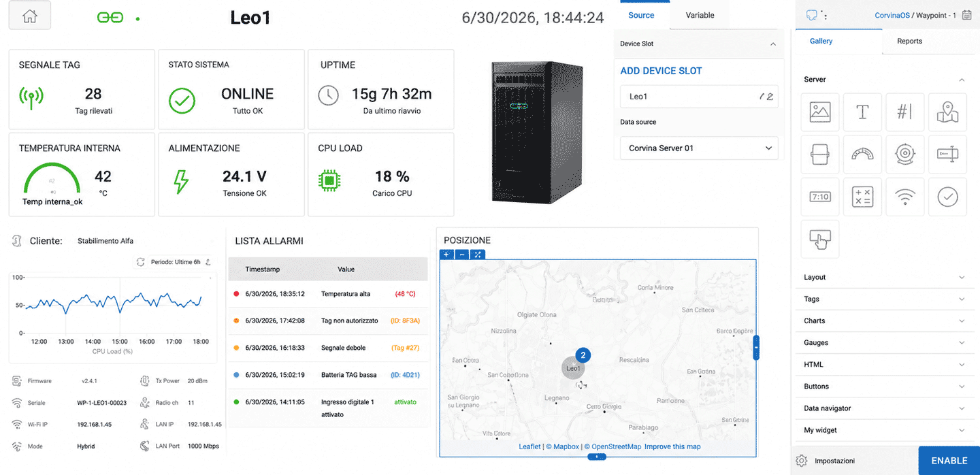Click the server tower image
This screenshot has height=475, width=980.
pos(537,131)
